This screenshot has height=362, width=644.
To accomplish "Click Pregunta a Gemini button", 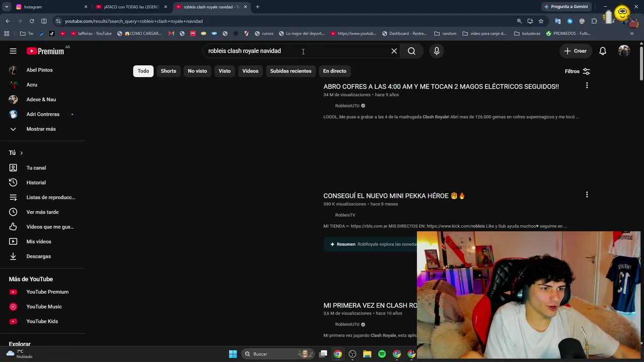I will coord(566,7).
